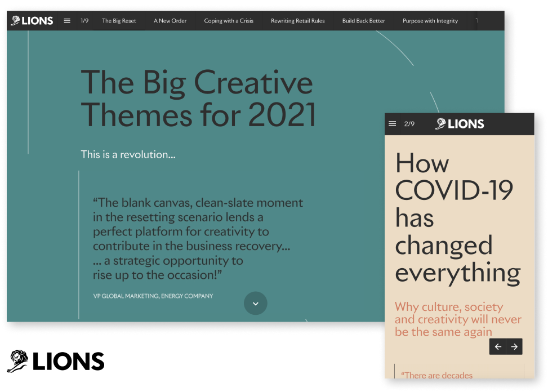Open the 'Coping with a Crisis' chapter
Image resolution: width=548 pixels, height=392 pixels.
click(x=228, y=21)
